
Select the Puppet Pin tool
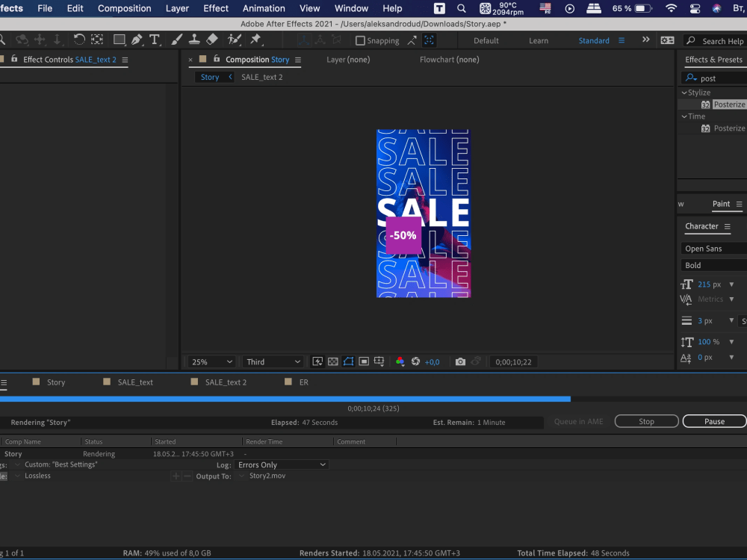point(255,40)
